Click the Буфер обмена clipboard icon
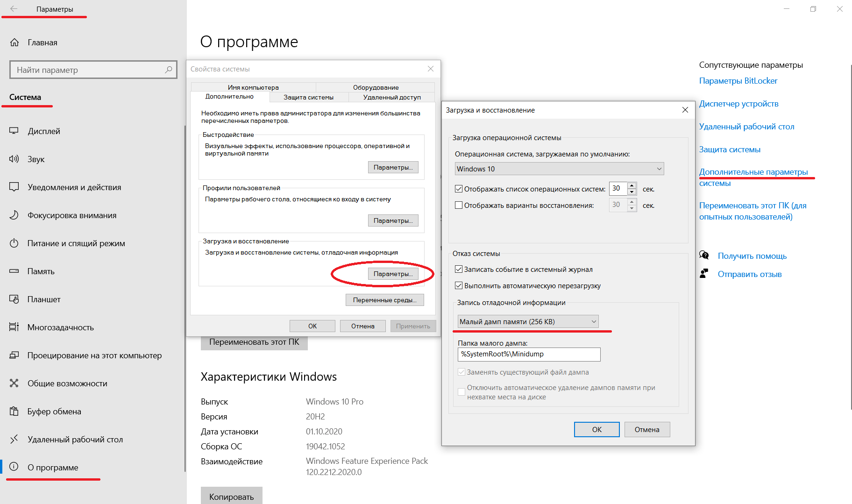This screenshot has height=504, width=852. tap(14, 412)
